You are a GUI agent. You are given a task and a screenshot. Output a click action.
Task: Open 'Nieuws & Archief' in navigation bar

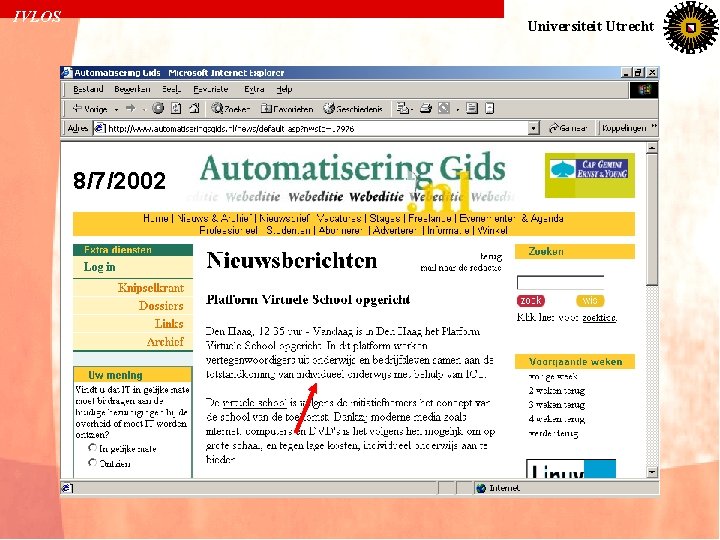coord(215,218)
